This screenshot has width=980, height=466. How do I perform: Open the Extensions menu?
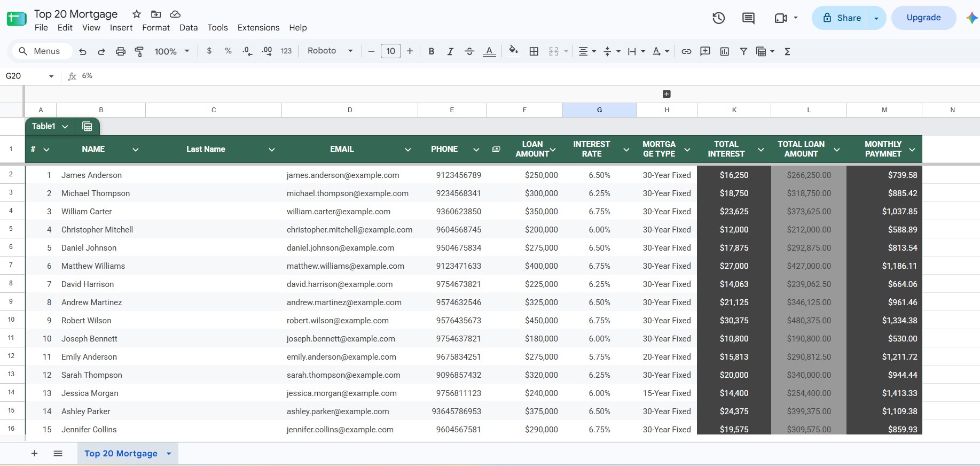point(258,28)
